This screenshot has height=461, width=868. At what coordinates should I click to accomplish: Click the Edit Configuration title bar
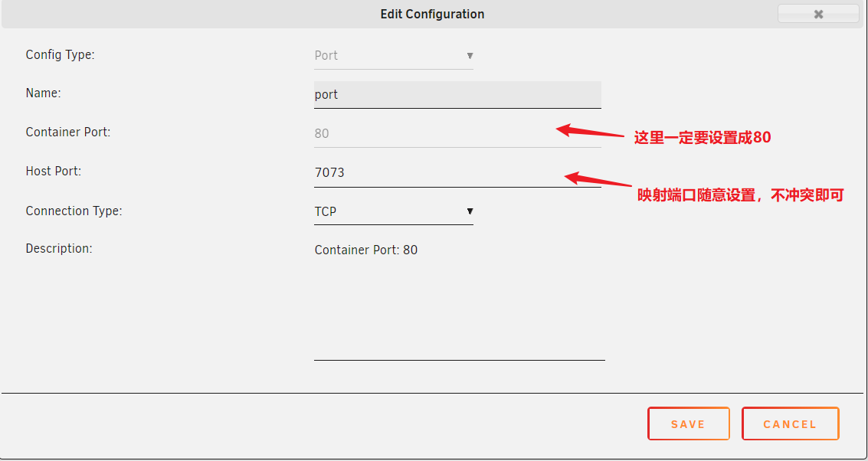(432, 14)
